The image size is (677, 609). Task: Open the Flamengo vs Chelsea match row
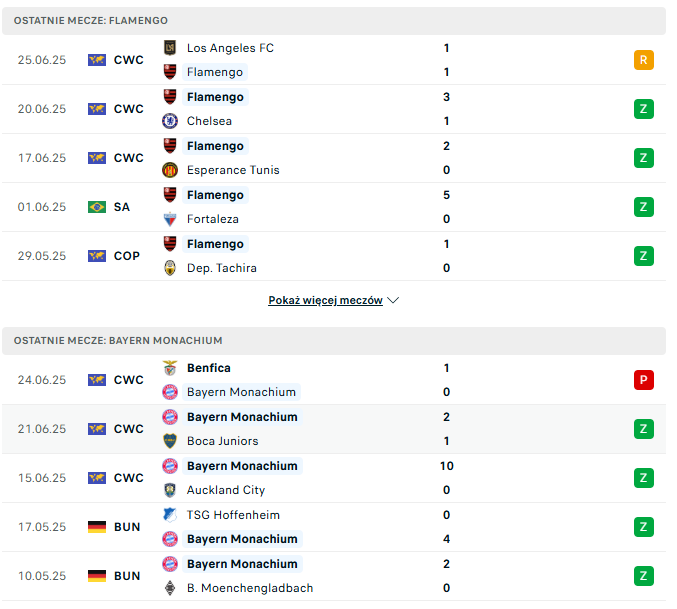(x=334, y=109)
